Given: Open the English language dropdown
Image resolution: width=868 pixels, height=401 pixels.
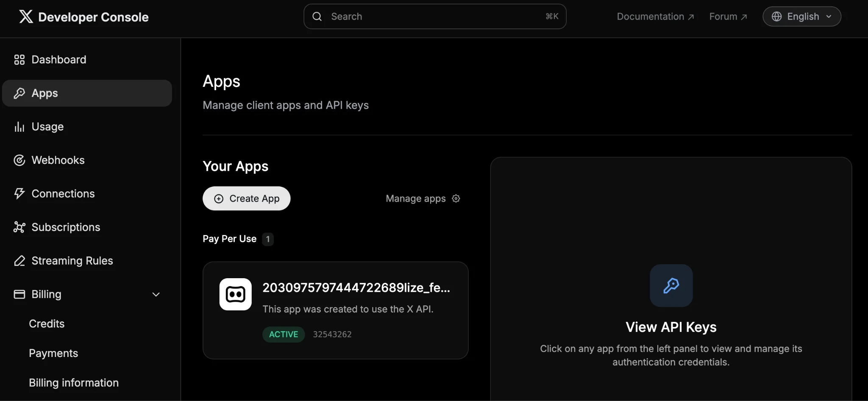Looking at the screenshot, I should click(802, 17).
